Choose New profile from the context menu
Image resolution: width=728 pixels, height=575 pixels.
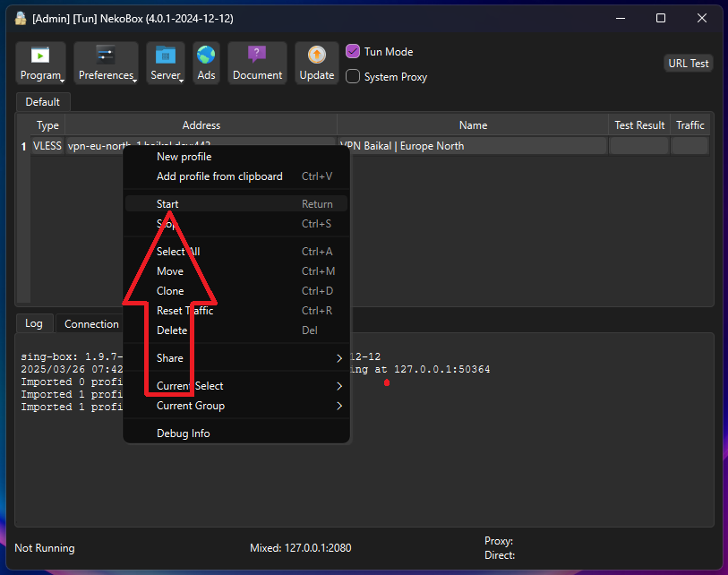pos(236,157)
